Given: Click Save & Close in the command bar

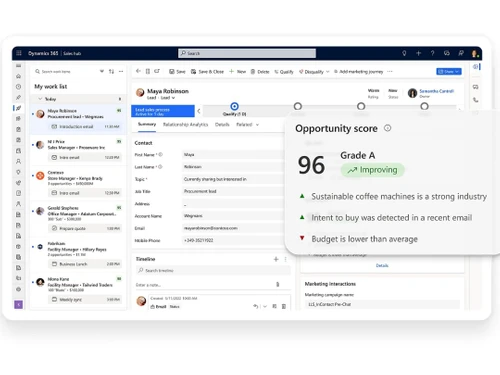Looking at the screenshot, I should point(207,72).
